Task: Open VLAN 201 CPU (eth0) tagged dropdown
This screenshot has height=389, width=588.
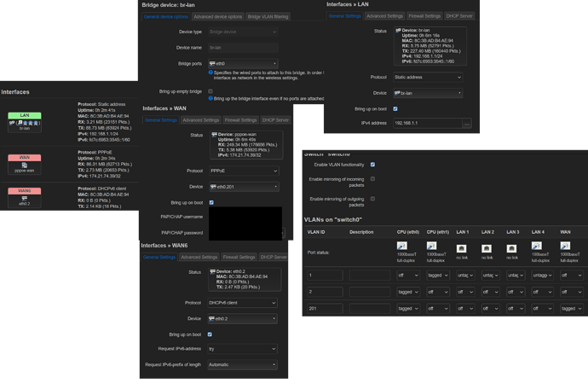Action: 408,309
